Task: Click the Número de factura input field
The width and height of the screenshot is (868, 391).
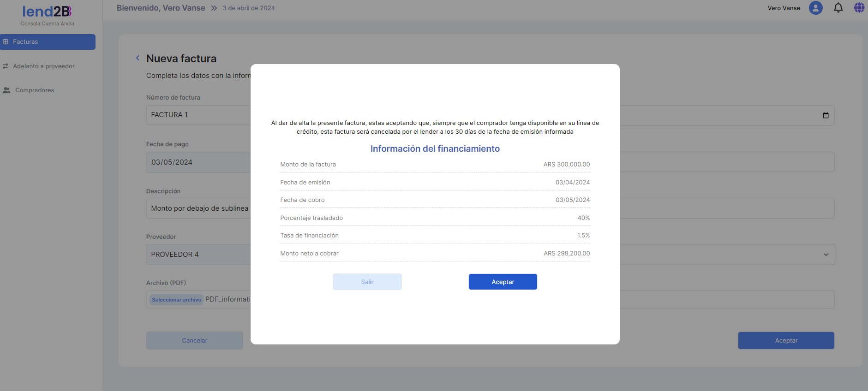Action: pyautogui.click(x=198, y=115)
